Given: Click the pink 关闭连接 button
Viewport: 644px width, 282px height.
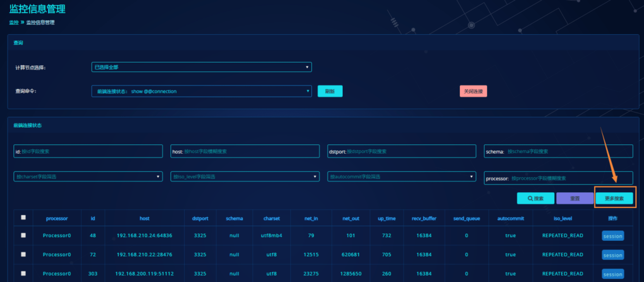Looking at the screenshot, I should [x=473, y=91].
